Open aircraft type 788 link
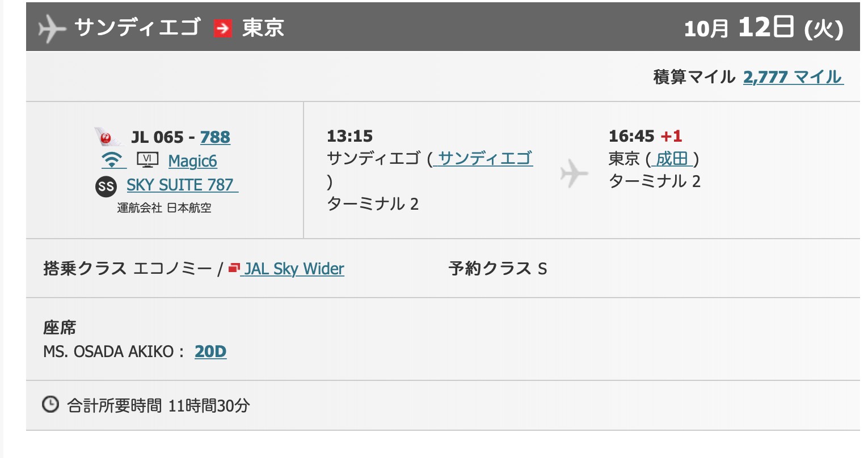This screenshot has width=868, height=458. (x=215, y=137)
